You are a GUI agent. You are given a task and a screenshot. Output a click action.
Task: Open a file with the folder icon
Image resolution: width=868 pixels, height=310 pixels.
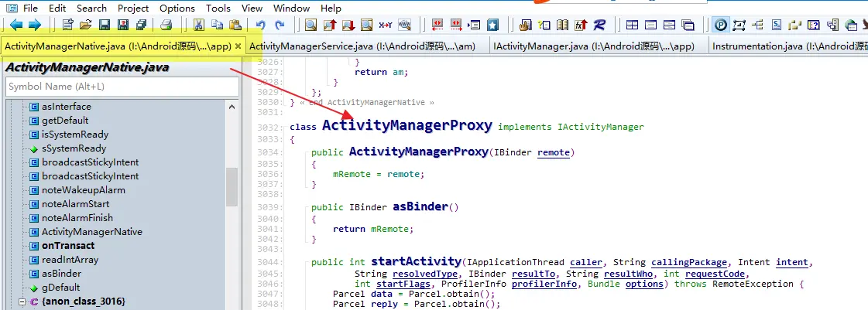tap(85, 24)
